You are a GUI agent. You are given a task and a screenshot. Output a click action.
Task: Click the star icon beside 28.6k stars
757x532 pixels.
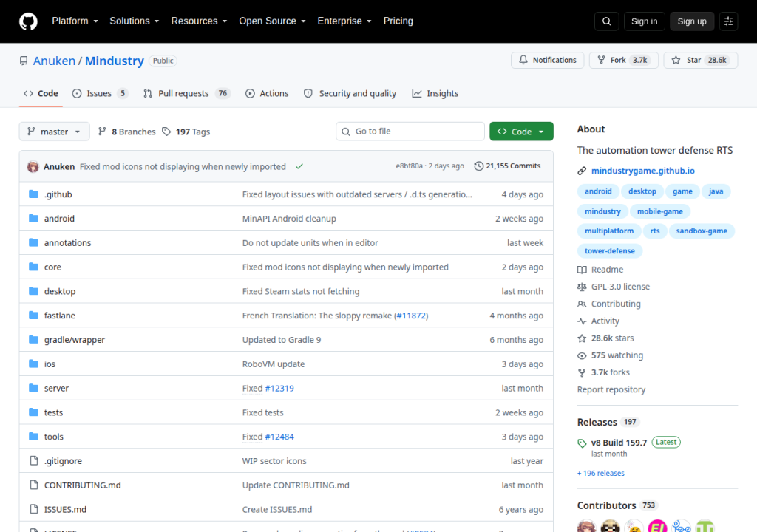pyautogui.click(x=582, y=338)
